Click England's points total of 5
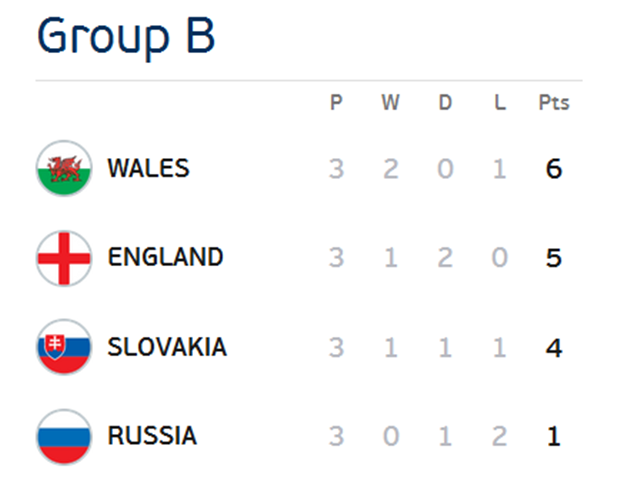The image size is (620, 499). coord(554,258)
